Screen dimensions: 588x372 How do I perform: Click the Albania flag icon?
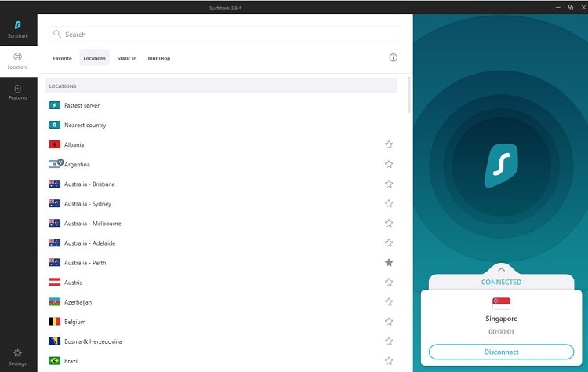(x=54, y=144)
